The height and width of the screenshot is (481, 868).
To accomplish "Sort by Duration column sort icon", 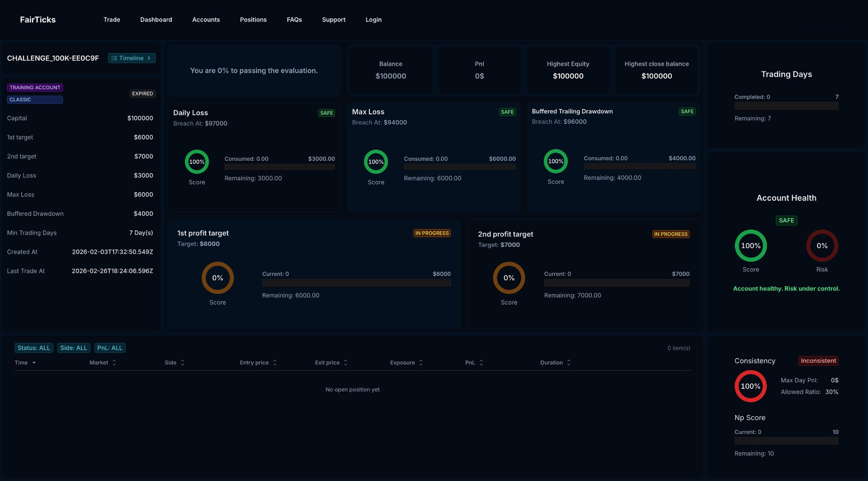I will 569,363.
